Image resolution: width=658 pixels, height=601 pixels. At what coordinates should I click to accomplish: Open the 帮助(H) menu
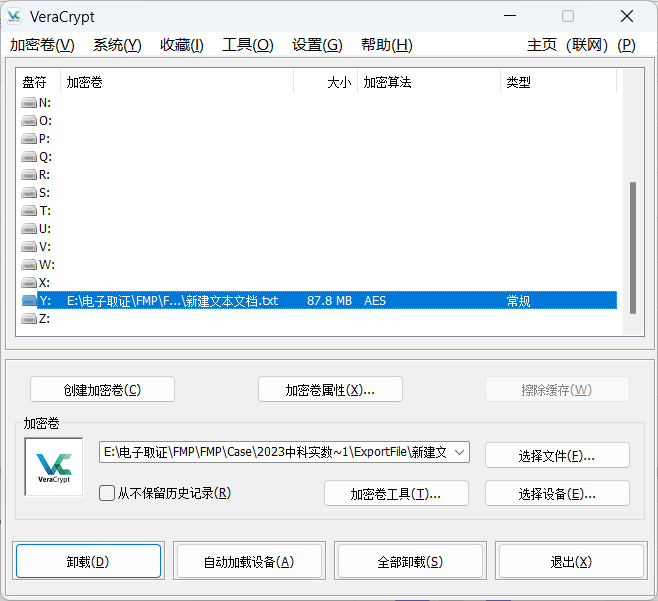pos(387,45)
